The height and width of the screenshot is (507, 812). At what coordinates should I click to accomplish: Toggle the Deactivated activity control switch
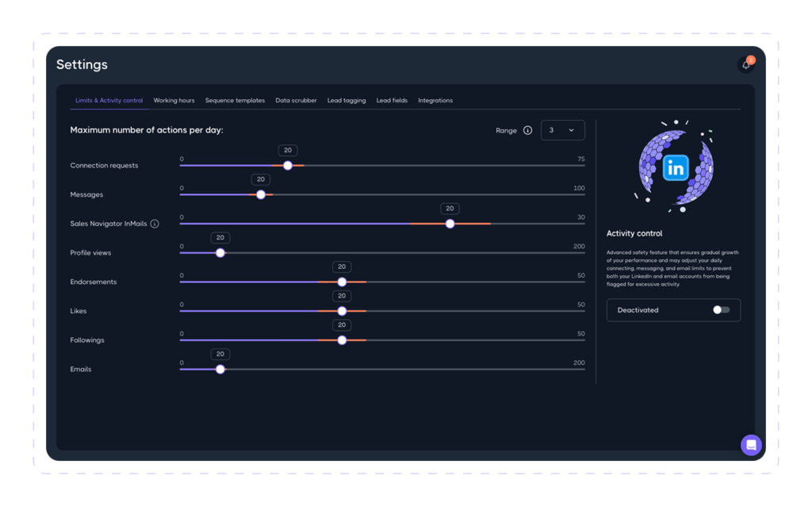[721, 310]
